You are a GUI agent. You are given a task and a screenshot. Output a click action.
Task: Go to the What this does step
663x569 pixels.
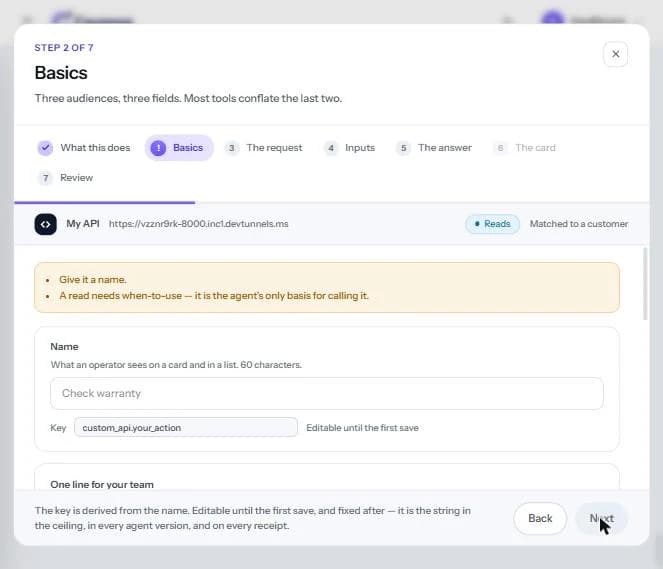[x=84, y=148]
